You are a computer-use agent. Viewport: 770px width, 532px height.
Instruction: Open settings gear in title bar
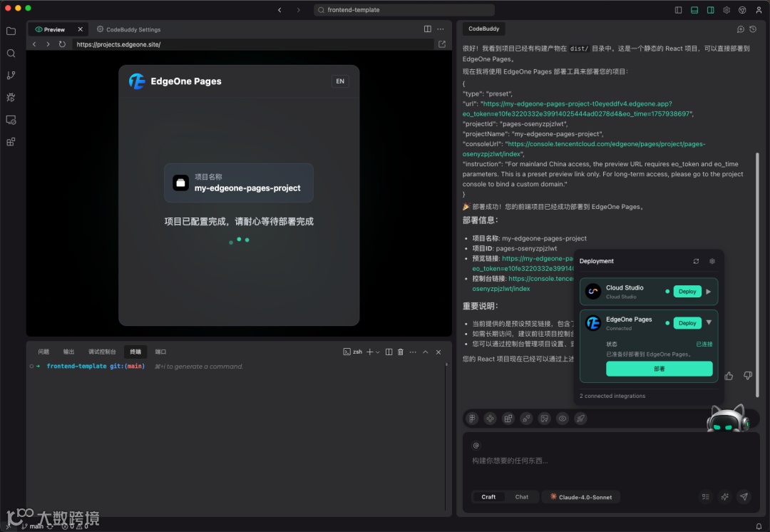tap(727, 10)
